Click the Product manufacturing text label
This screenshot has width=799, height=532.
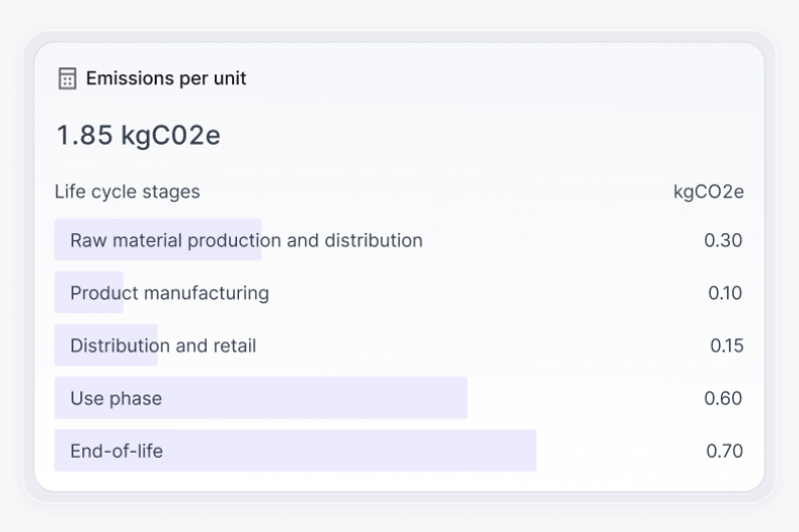169,293
